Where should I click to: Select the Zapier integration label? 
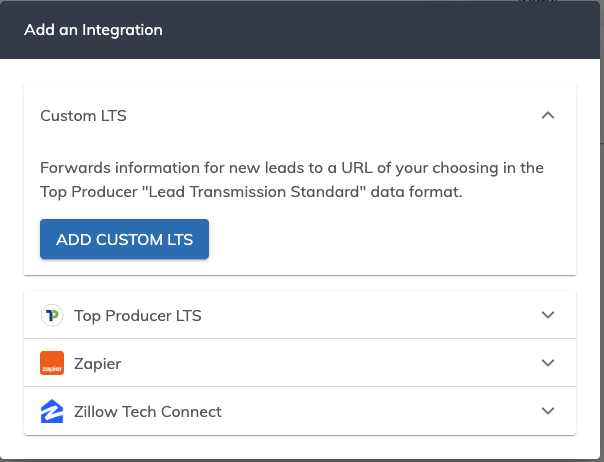97,364
